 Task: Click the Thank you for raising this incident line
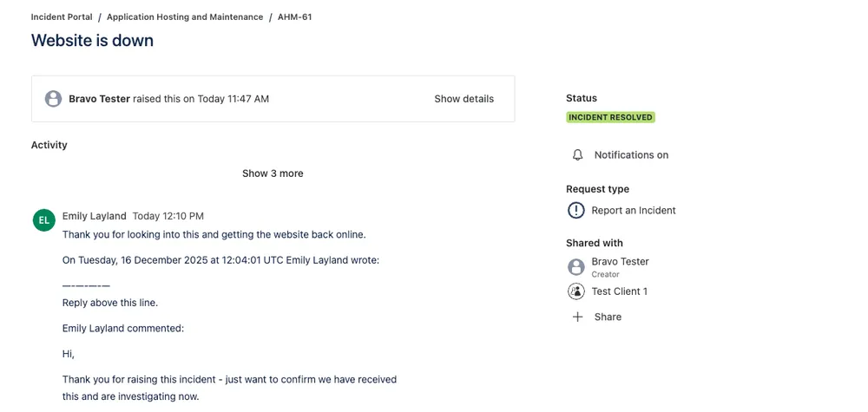[229, 379]
